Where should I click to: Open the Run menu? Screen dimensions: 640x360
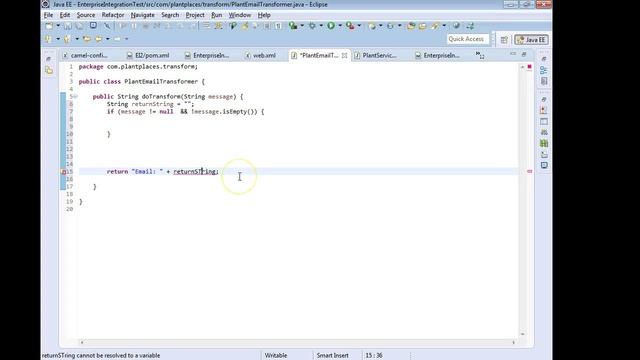(x=216, y=15)
